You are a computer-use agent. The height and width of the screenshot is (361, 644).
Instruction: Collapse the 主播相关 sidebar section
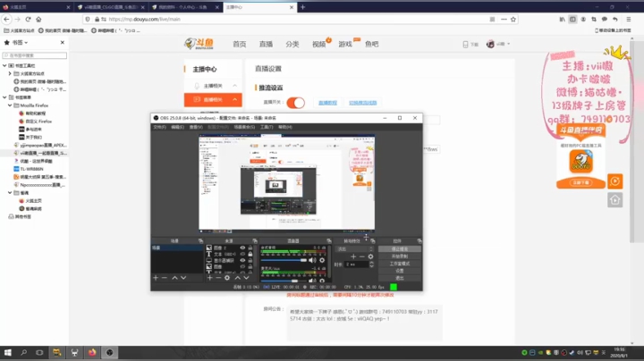(x=234, y=86)
